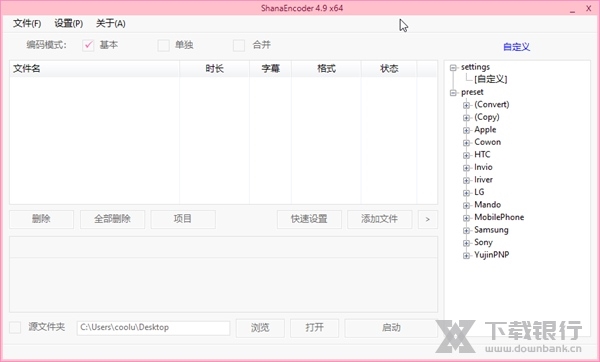Click the 打开 button

pos(315,328)
